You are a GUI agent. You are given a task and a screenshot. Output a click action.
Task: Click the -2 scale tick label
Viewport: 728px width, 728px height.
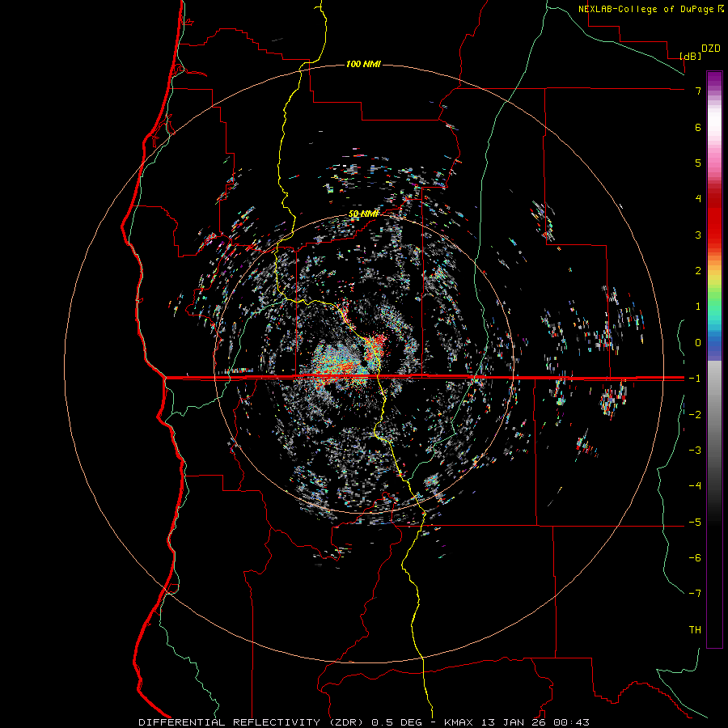695,414
